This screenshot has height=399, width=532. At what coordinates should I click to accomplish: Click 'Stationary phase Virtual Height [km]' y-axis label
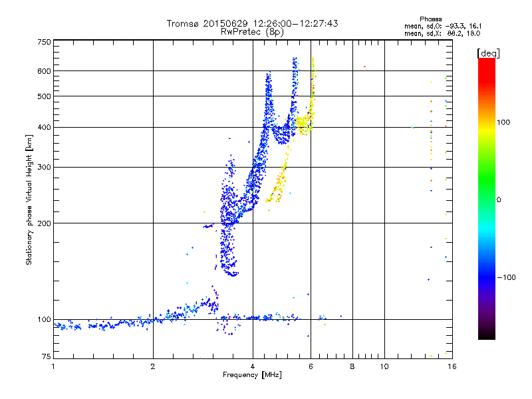click(x=29, y=200)
